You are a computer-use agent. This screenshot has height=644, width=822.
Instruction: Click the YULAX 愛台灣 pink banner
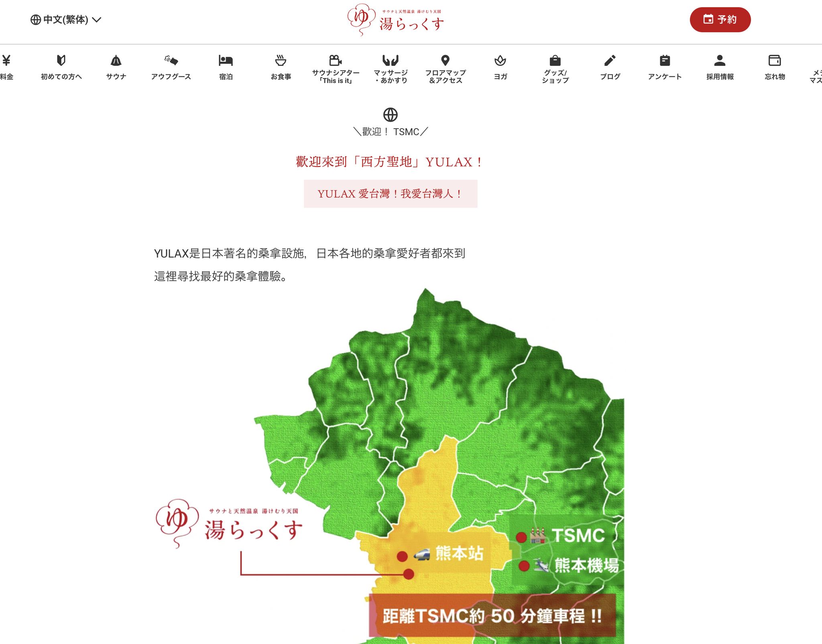(390, 194)
